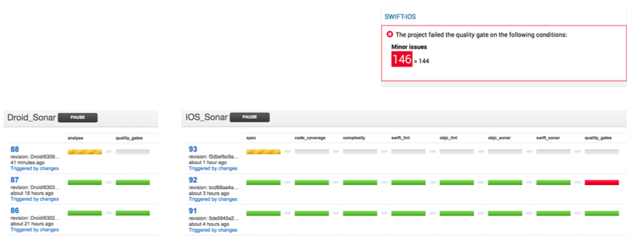Viewport: 644px width, 245px height.
Task: Select green swift_sonar stage of run 92
Action: point(553,182)
